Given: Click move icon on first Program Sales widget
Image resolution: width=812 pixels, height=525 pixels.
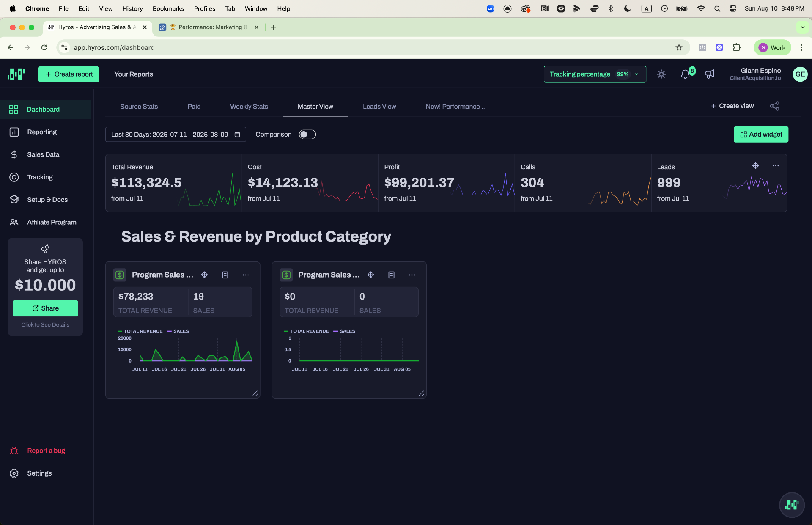Looking at the screenshot, I should click(x=204, y=275).
